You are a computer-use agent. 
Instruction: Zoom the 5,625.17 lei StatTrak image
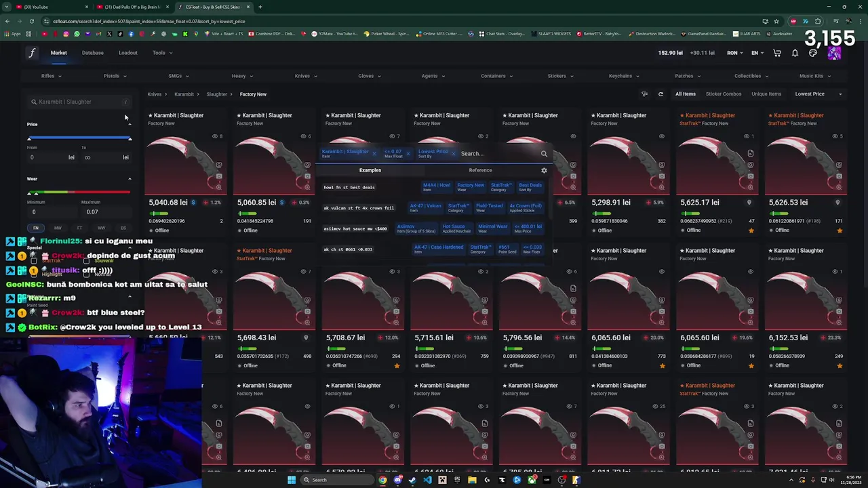pyautogui.click(x=750, y=186)
